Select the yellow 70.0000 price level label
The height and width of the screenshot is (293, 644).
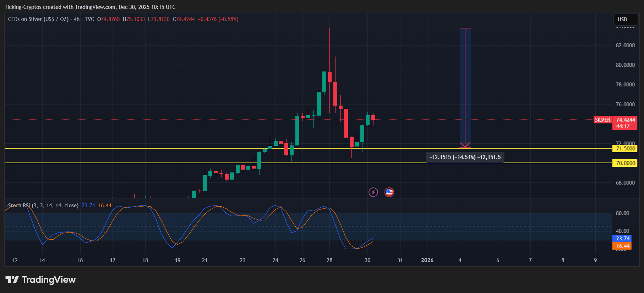coord(625,163)
